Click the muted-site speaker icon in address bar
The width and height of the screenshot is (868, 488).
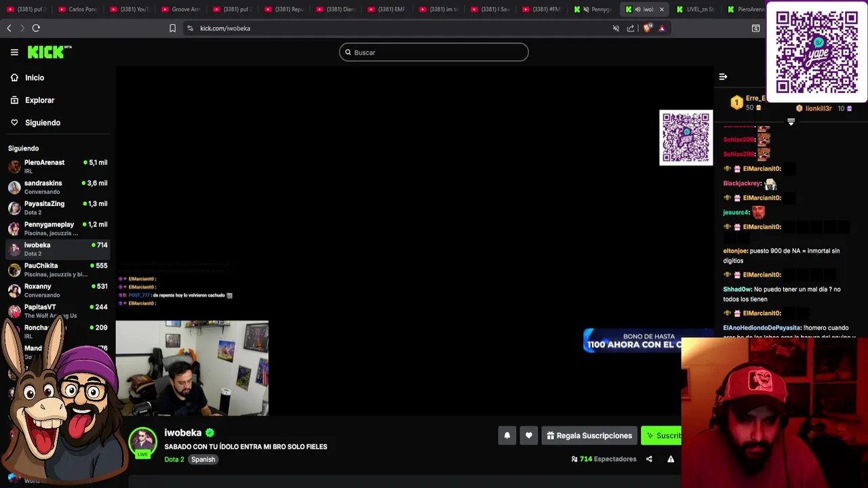coord(616,28)
